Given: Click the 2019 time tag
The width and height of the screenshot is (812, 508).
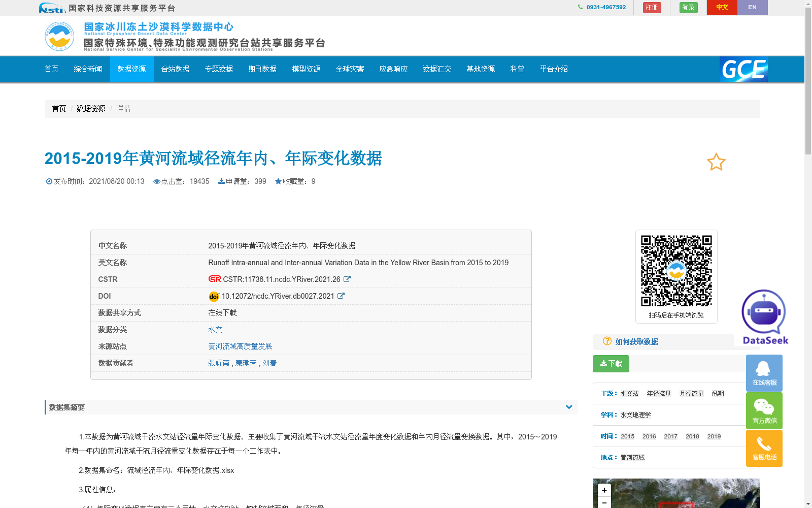Looking at the screenshot, I should click(x=714, y=436).
